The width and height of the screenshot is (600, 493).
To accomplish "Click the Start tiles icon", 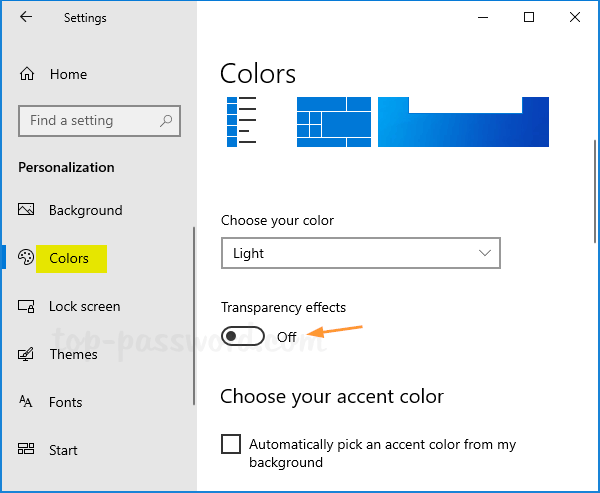I will coord(26,449).
